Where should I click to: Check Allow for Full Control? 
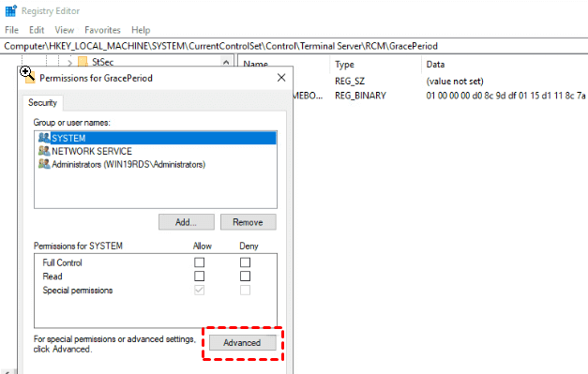coord(199,262)
